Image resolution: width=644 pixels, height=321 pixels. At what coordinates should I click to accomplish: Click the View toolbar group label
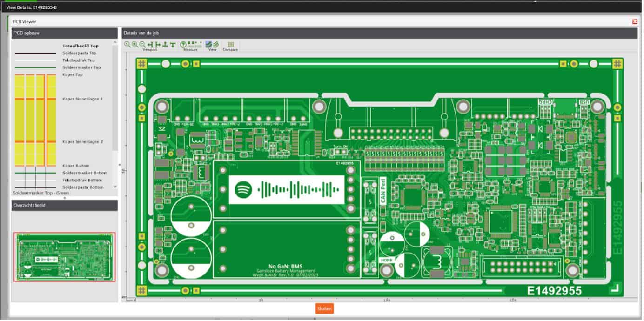pyautogui.click(x=213, y=49)
